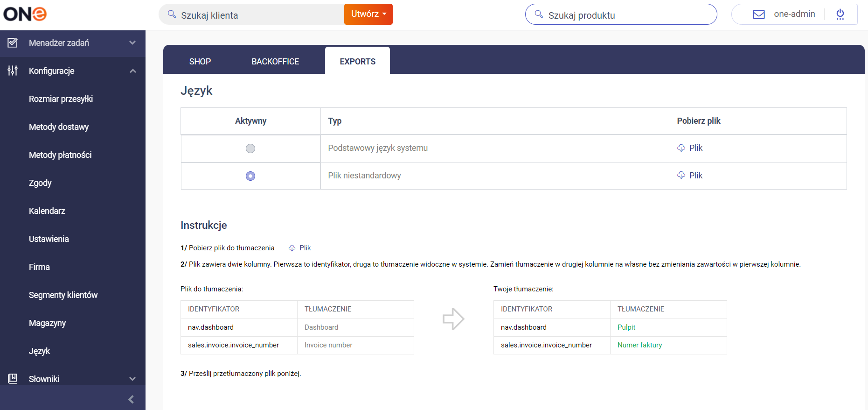Open Język menu item in sidebar
The image size is (868, 410).
click(x=39, y=351)
